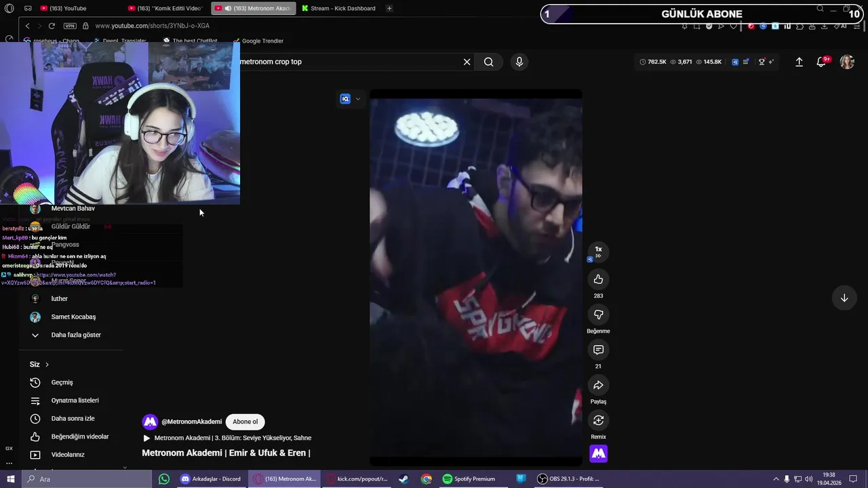
Task: Open the Metronom channel sound icon
Action: (598, 453)
